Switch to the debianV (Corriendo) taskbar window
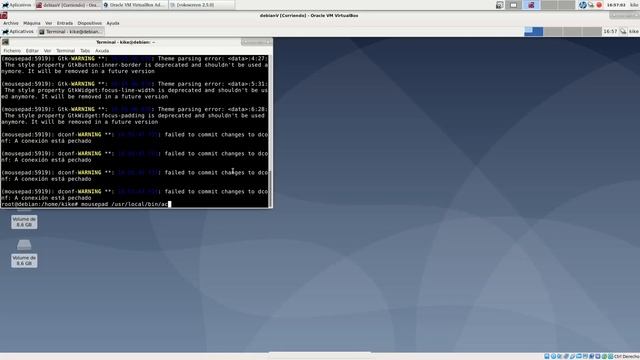Screen dimensions: 640x360 [x=68, y=5]
